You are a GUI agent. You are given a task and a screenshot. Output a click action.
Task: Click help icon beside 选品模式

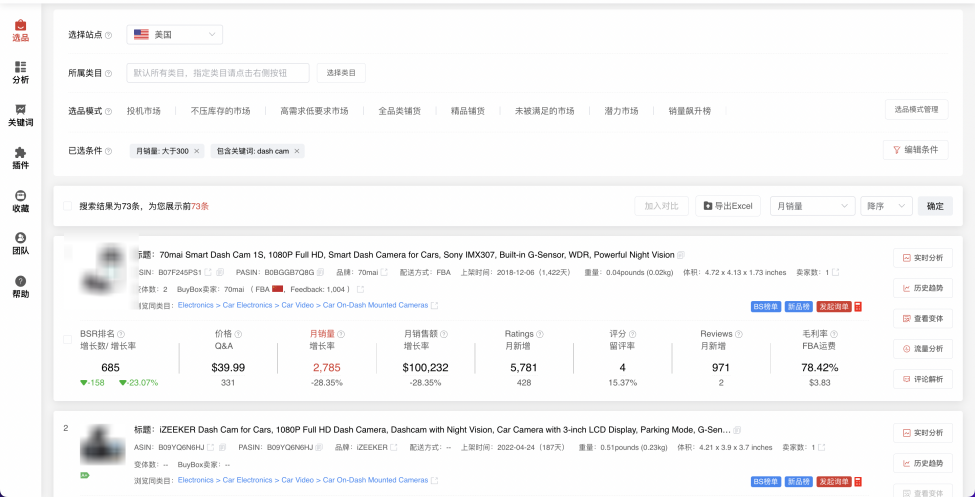coord(109,112)
